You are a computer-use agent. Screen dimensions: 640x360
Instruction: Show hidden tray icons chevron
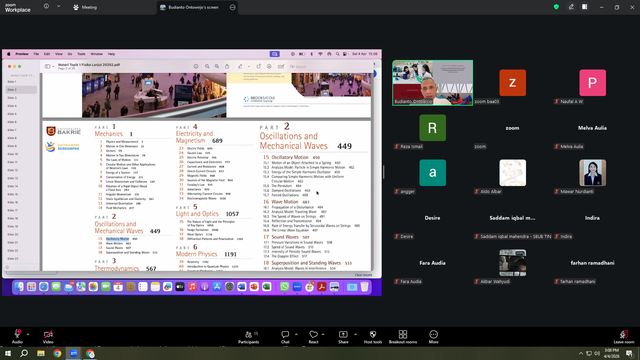tap(580, 353)
